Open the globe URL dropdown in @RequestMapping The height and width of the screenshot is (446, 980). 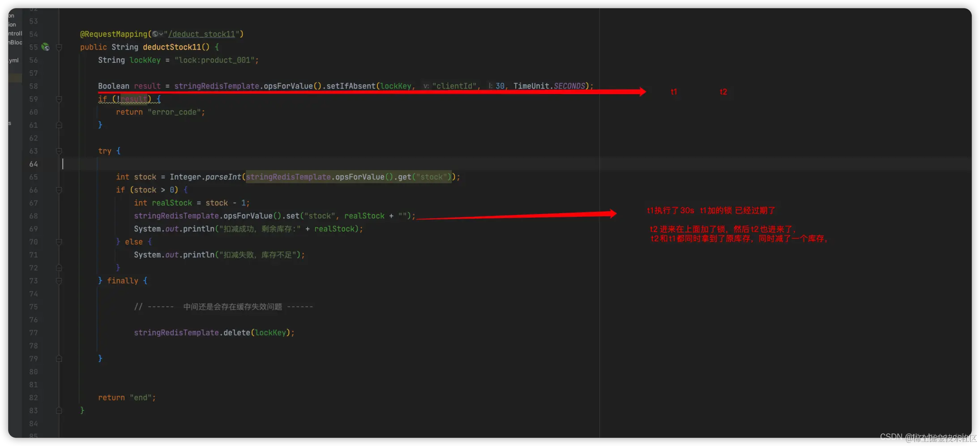tap(158, 34)
